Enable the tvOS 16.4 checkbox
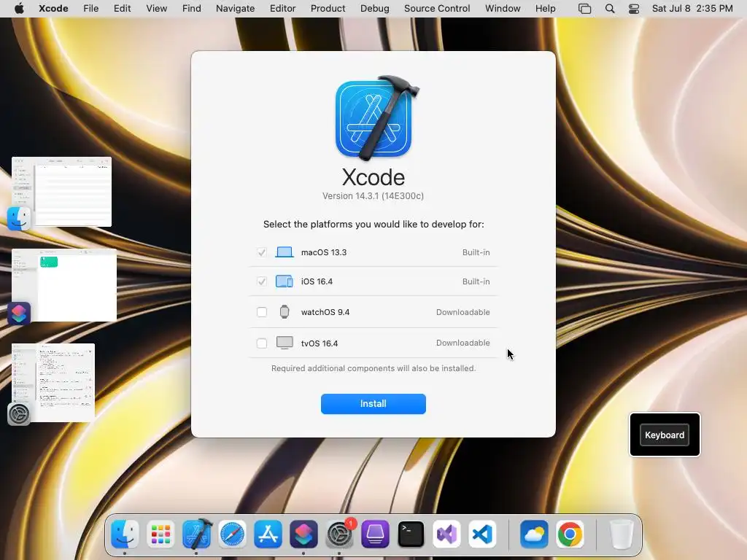 (262, 343)
